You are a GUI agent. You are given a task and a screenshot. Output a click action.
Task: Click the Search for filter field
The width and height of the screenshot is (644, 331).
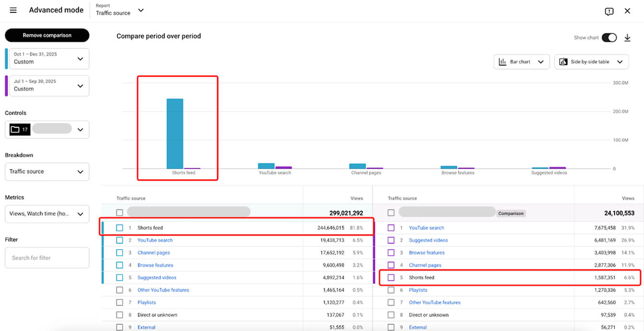click(x=46, y=258)
